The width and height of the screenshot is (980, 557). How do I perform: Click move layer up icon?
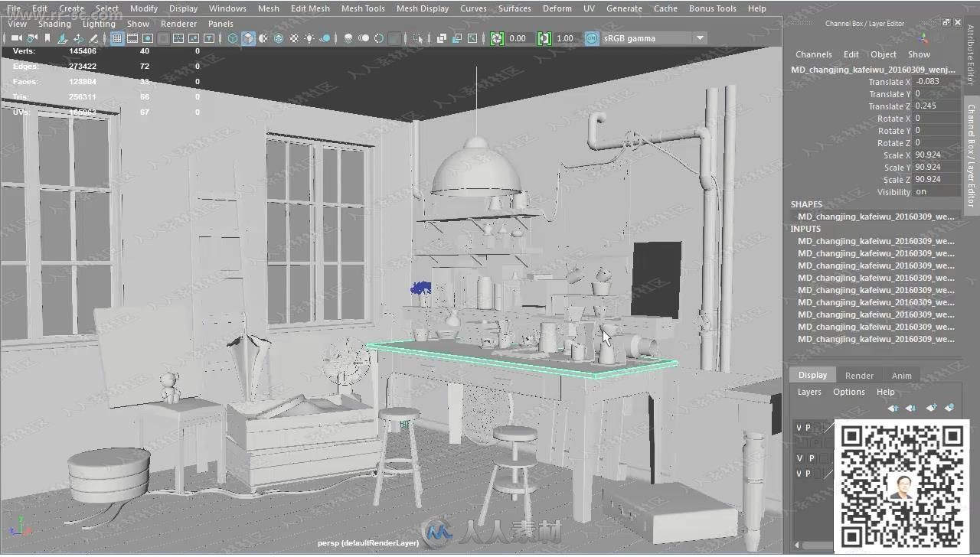coord(893,408)
